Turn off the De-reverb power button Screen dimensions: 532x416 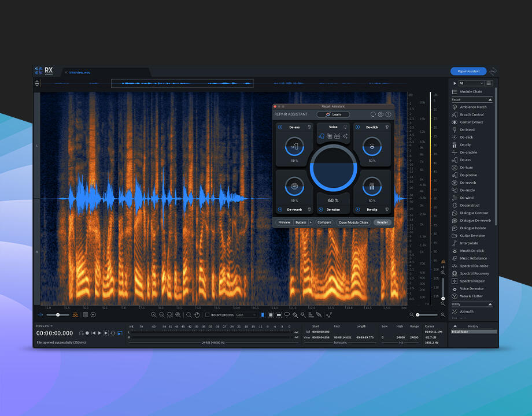click(280, 209)
